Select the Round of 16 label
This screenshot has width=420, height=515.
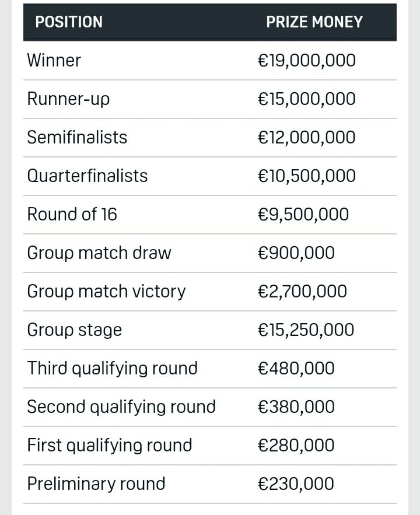tap(72, 215)
